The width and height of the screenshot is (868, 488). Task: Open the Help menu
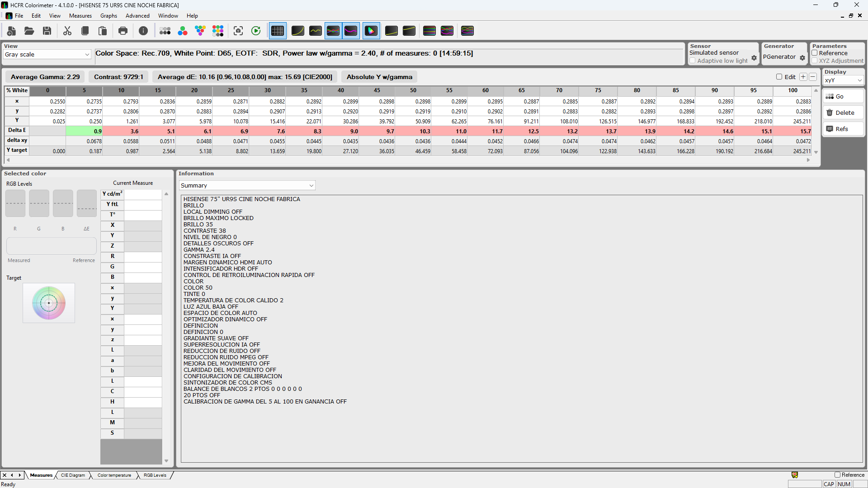click(x=192, y=16)
